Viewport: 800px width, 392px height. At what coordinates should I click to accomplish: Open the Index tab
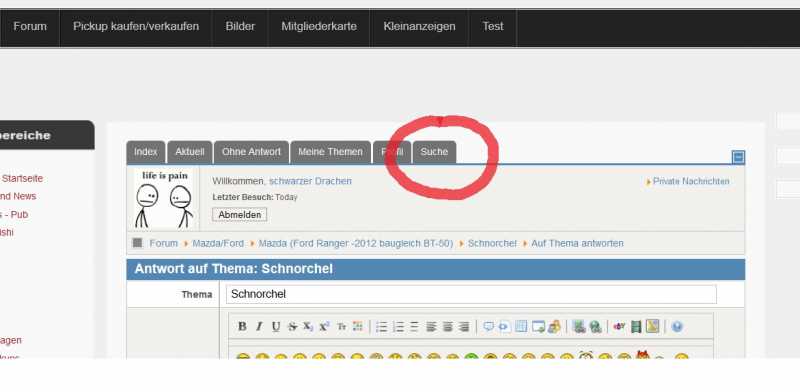(146, 152)
